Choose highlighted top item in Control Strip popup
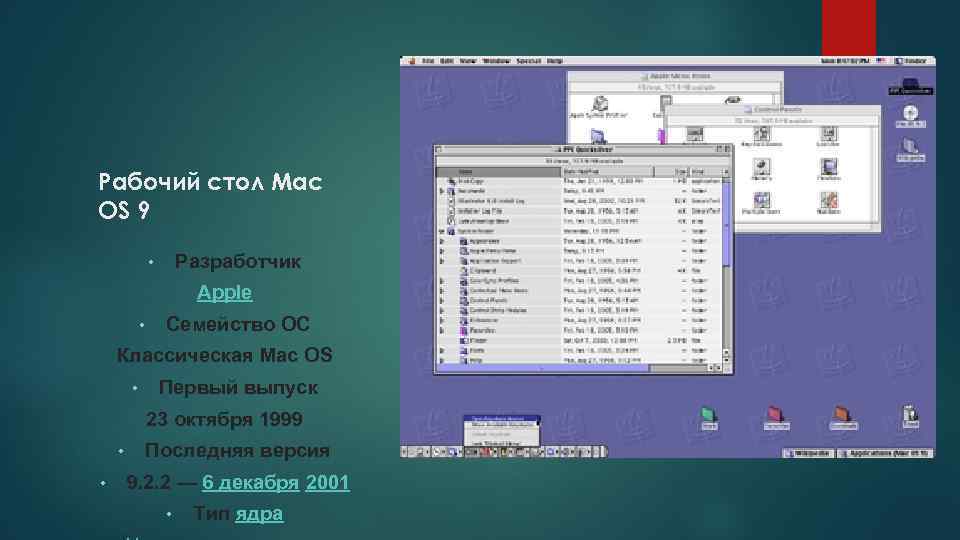This screenshot has height=540, width=960. click(502, 419)
